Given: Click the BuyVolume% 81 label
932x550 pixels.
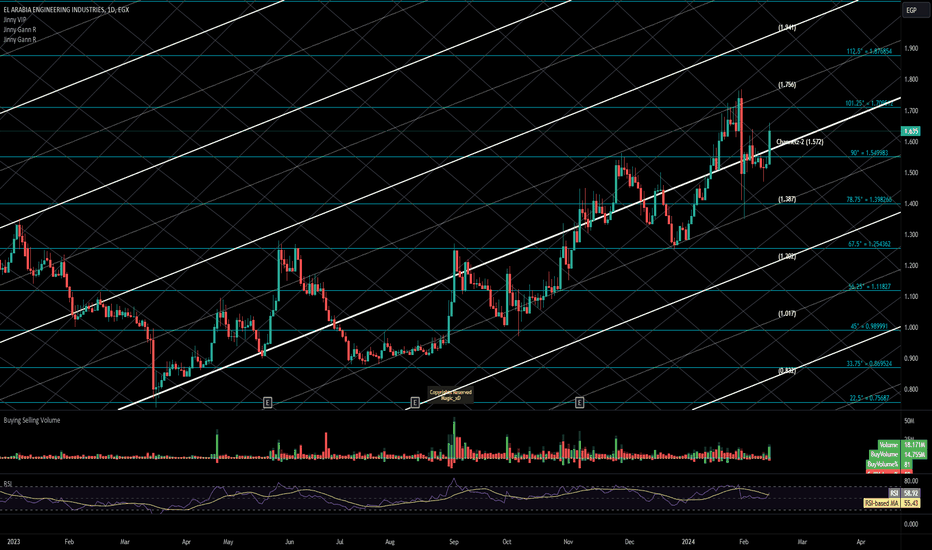Looking at the screenshot, I should click(890, 464).
